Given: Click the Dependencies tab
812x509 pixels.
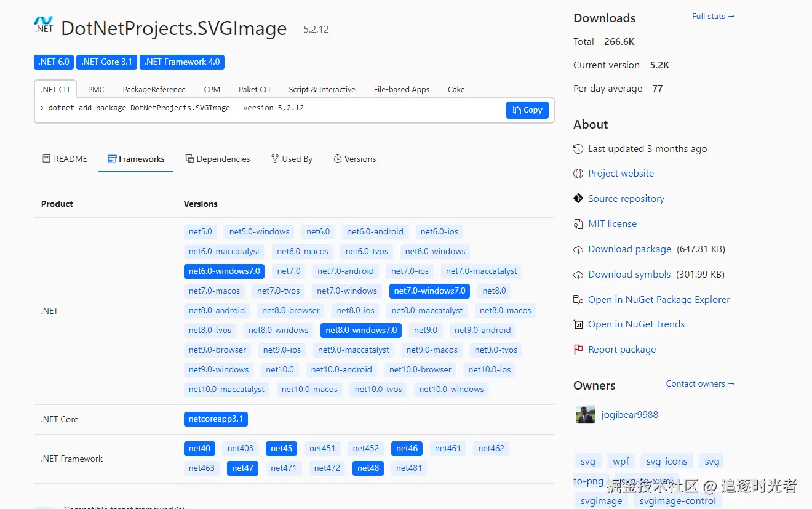Looking at the screenshot, I should pos(218,159).
